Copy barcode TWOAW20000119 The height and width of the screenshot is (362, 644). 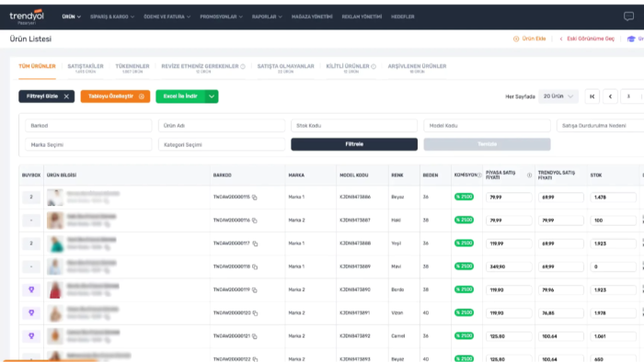(x=255, y=289)
